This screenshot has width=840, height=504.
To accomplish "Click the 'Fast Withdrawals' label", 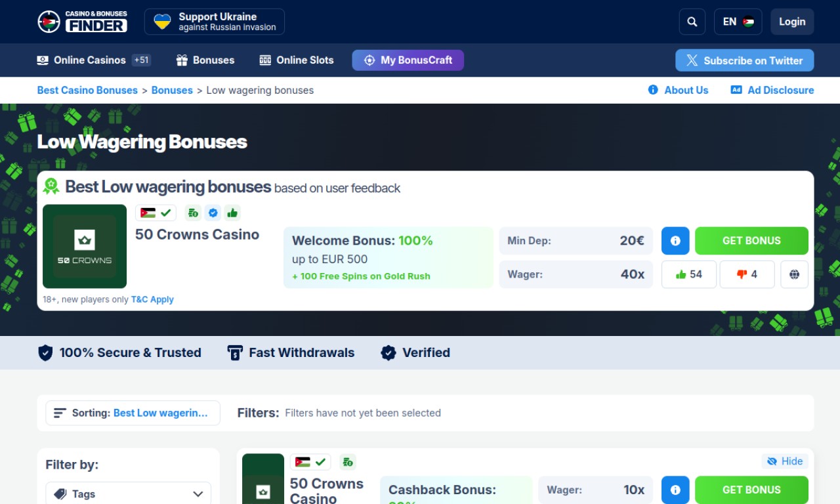I will click(x=302, y=352).
